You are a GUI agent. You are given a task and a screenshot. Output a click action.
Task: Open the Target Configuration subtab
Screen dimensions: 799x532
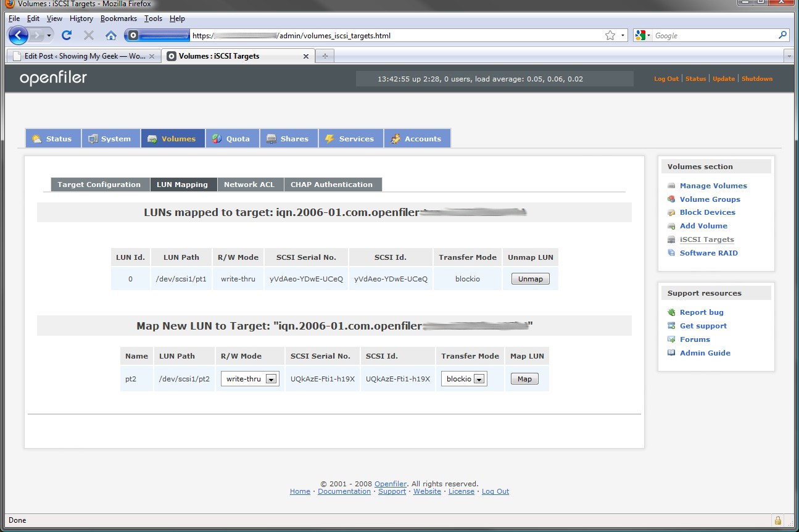click(x=99, y=185)
